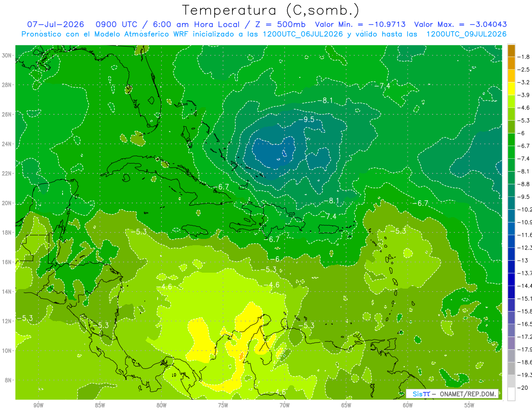Click the "60W" longitude axis label
This screenshot has width=532, height=411.
tap(408, 406)
